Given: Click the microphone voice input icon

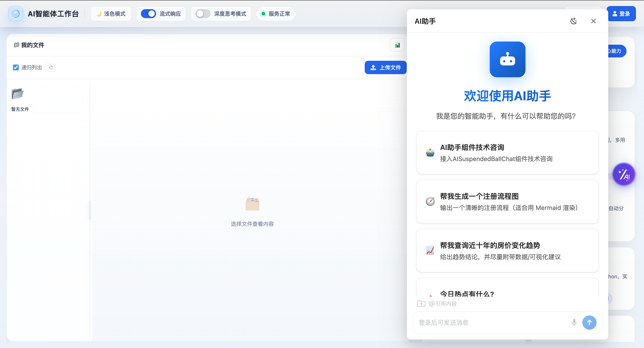Looking at the screenshot, I should tap(574, 322).
